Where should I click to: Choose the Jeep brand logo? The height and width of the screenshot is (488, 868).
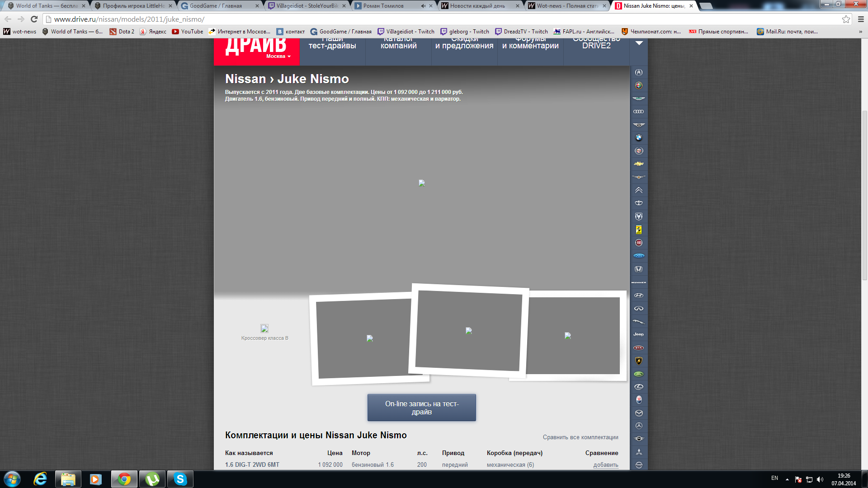point(639,334)
